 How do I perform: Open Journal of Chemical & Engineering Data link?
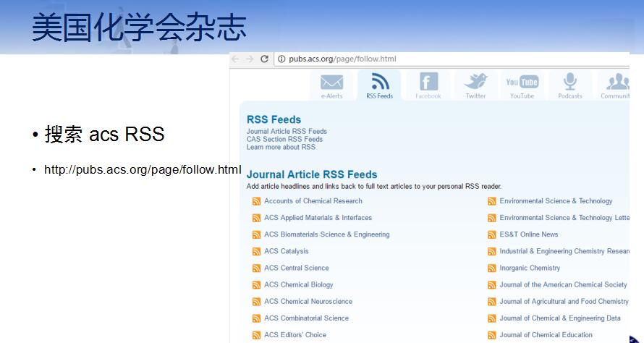click(x=560, y=318)
